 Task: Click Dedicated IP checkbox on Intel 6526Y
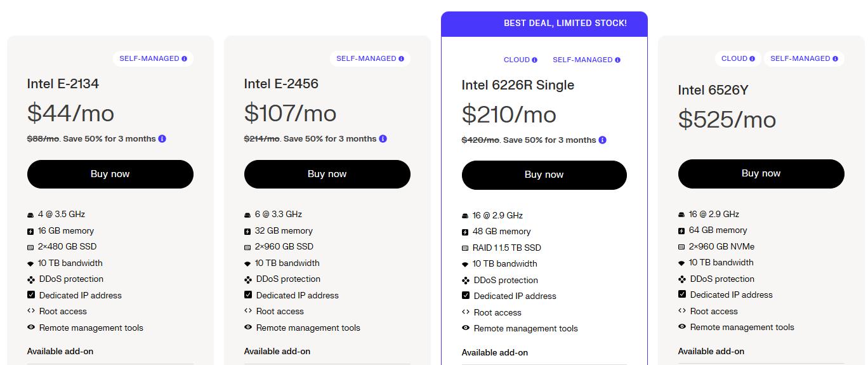tap(682, 295)
